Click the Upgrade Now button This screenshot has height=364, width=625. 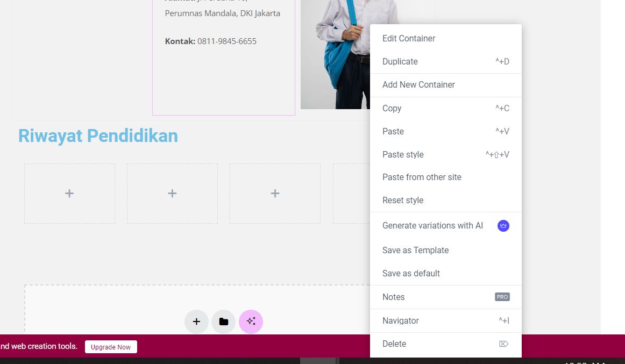110,347
